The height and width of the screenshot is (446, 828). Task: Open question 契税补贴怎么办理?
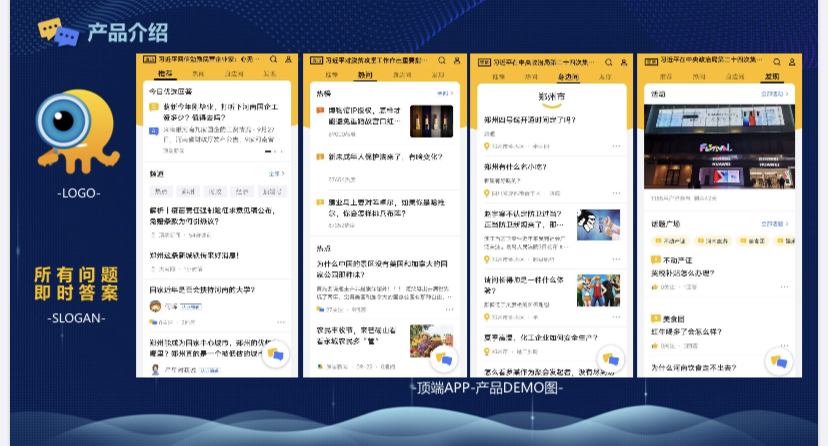point(683,273)
